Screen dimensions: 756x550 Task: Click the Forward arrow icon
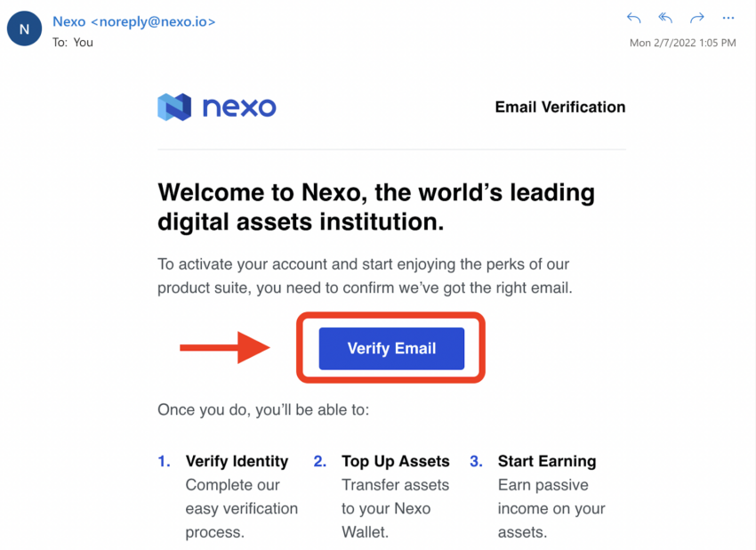click(x=697, y=19)
